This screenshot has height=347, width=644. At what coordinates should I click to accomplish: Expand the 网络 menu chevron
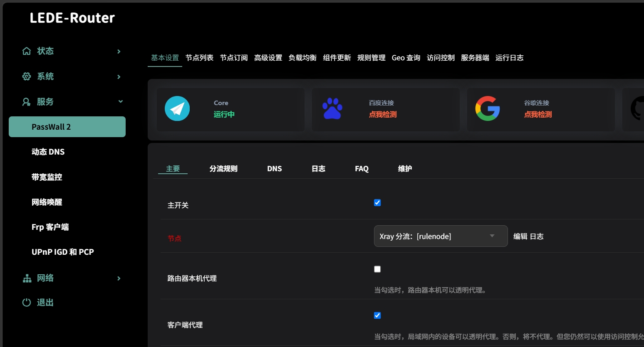pyautogui.click(x=119, y=278)
